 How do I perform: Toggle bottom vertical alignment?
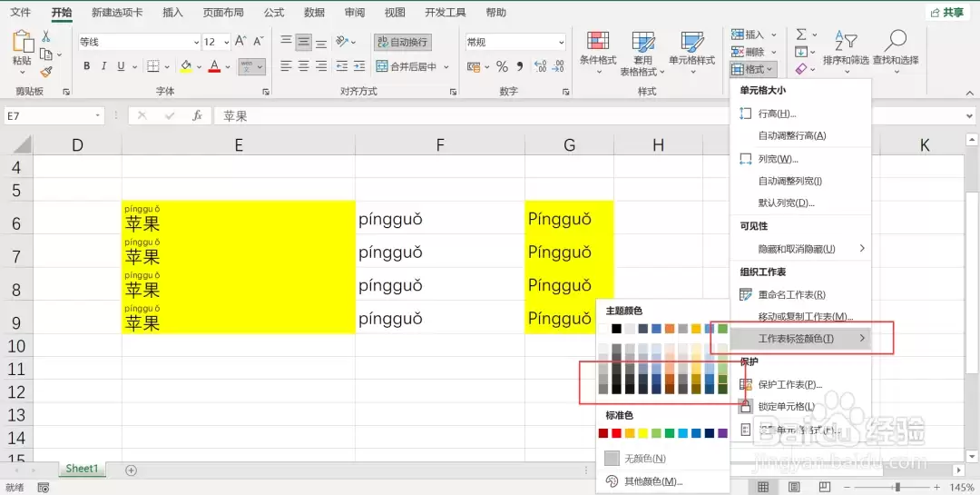click(321, 42)
